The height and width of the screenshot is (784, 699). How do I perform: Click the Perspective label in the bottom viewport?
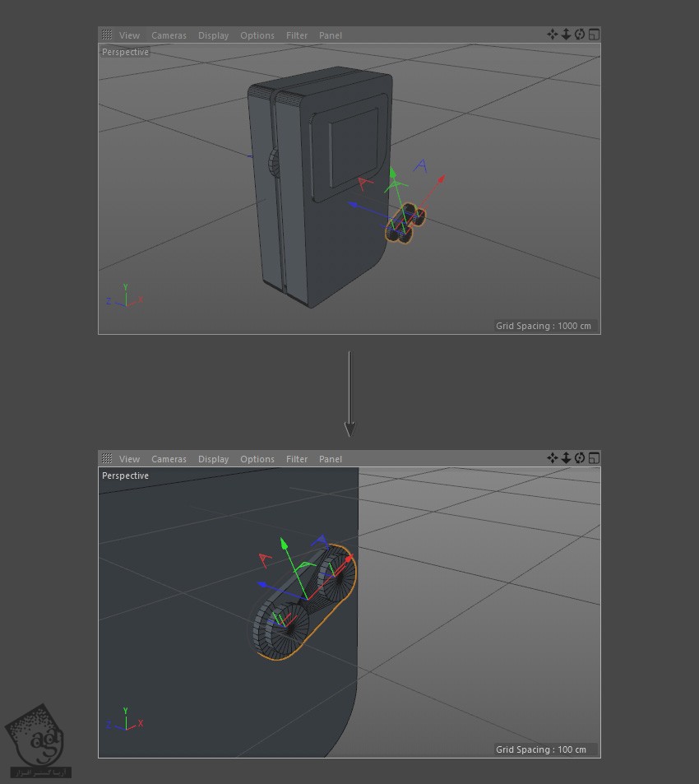pos(125,476)
